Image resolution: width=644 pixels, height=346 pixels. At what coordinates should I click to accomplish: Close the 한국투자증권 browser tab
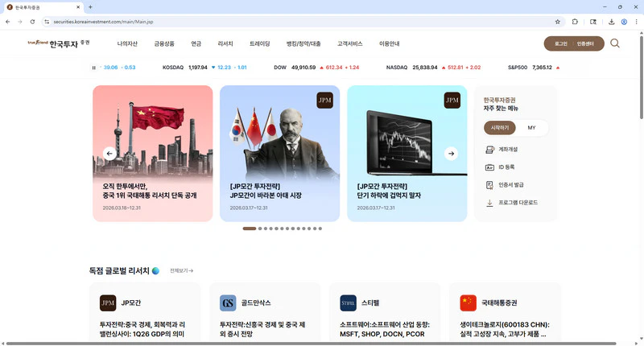[78, 7]
